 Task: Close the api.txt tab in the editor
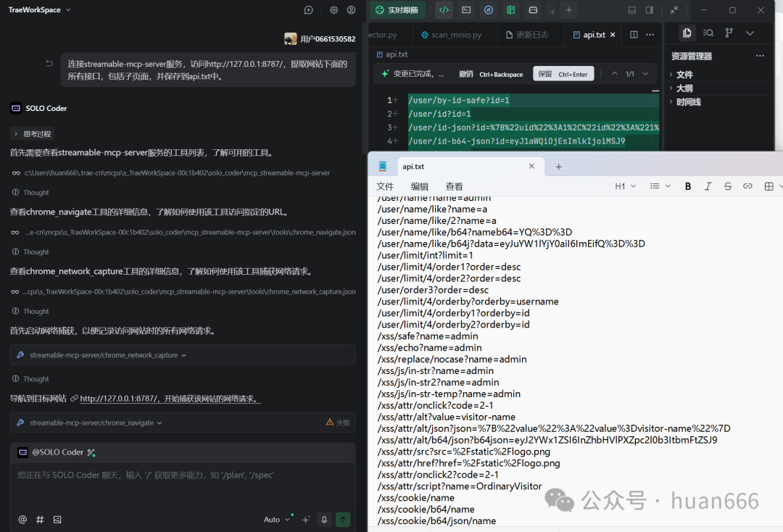tap(613, 35)
